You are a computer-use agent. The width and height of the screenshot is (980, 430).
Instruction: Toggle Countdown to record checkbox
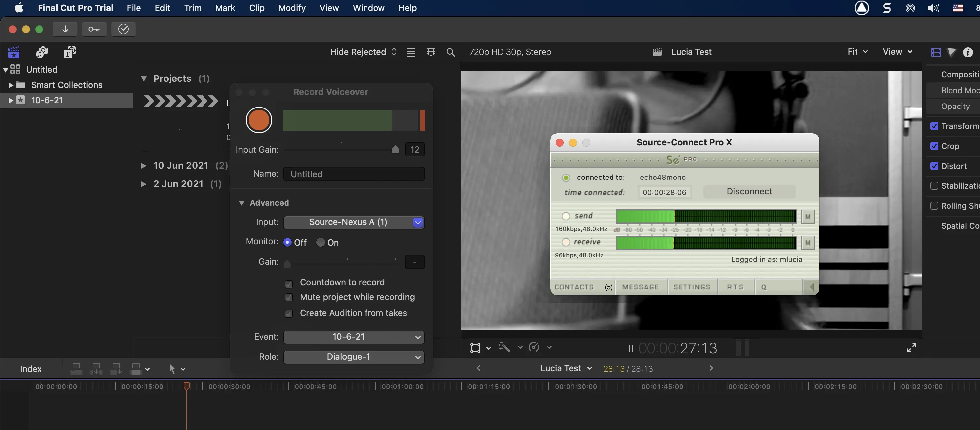[x=289, y=284]
